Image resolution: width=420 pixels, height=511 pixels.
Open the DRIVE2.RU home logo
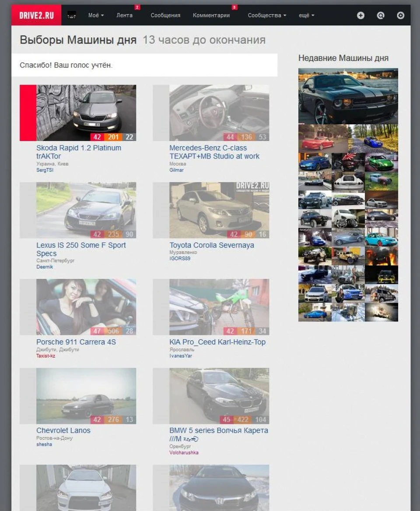coord(36,15)
